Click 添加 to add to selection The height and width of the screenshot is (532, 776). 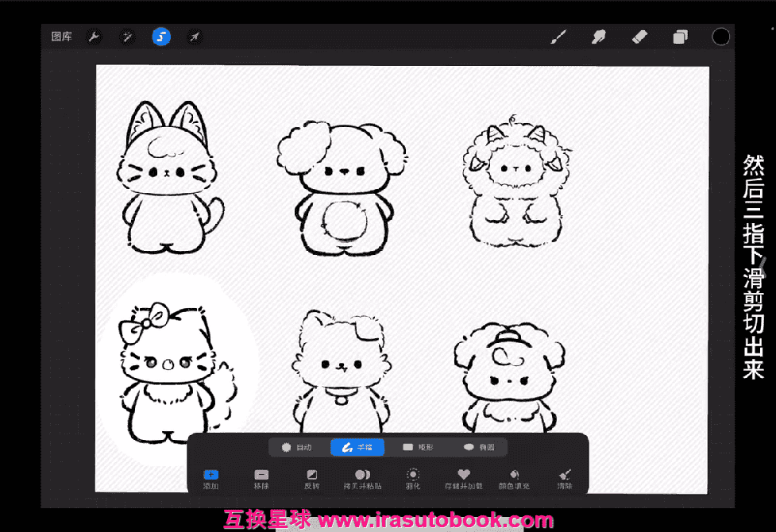(210, 480)
